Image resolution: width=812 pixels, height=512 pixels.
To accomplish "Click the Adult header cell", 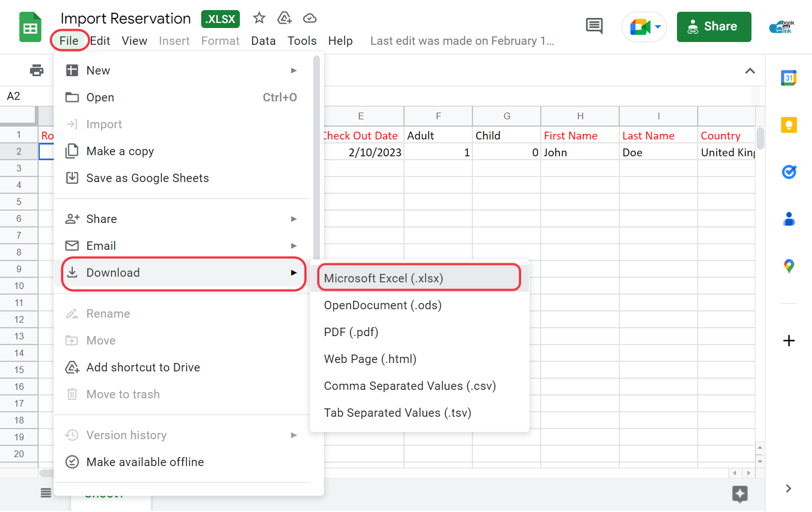I will click(x=438, y=136).
